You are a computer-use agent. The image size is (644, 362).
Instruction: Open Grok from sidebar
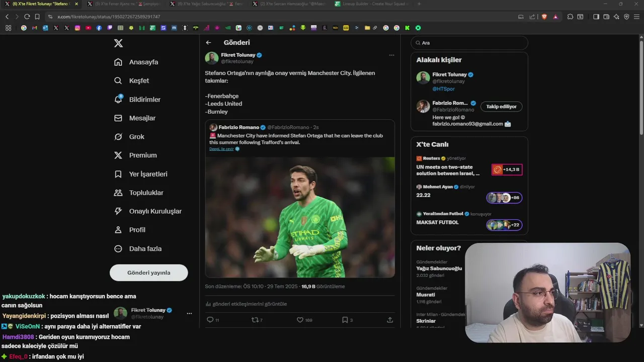pyautogui.click(x=129, y=137)
